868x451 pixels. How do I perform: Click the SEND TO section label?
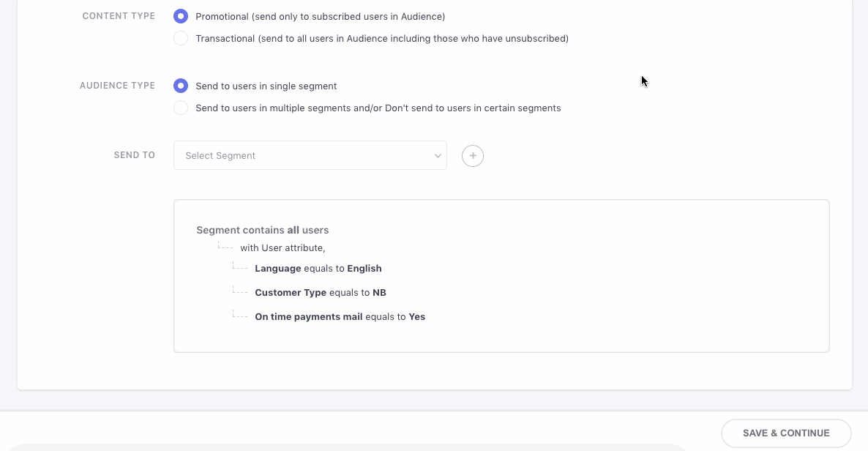pos(134,154)
